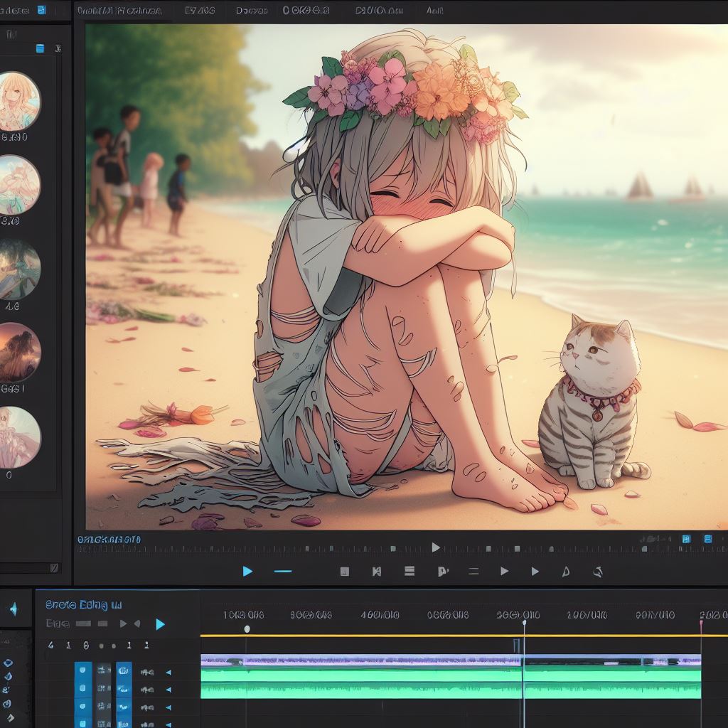Click the timeline playhead handle on the ruler
This screenshot has height=728, width=728.
[524, 623]
